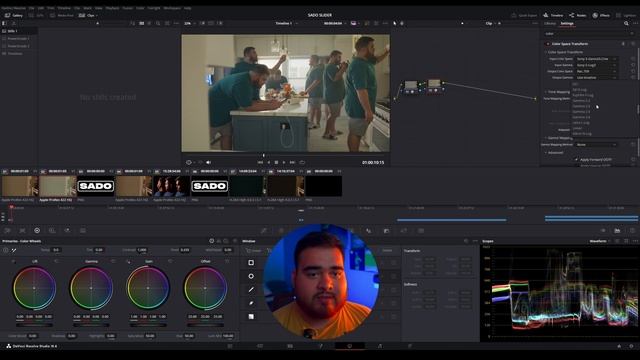Viewport: 640px width, 360px height.
Task: Open Input Color Space dropdown
Action: [x=596, y=59]
